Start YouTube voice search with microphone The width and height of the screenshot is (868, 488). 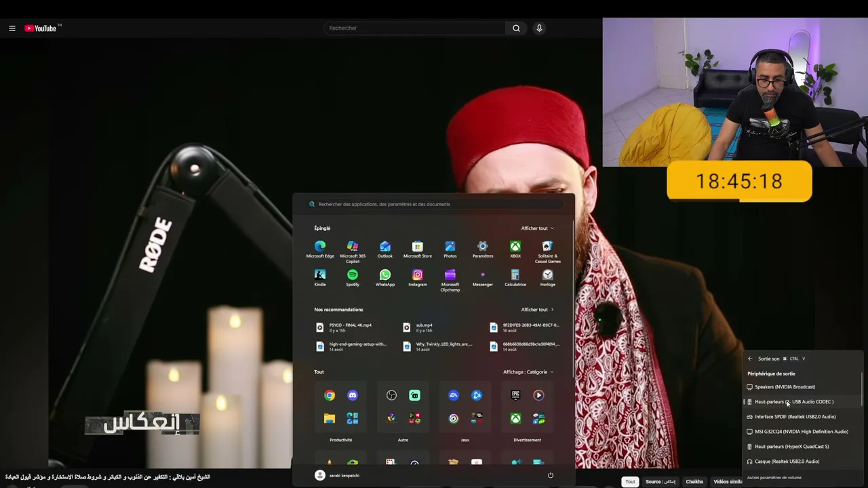pos(539,28)
